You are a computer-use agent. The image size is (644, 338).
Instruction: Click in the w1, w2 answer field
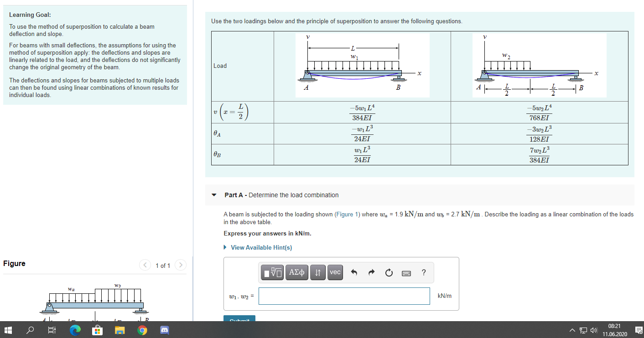(x=344, y=296)
